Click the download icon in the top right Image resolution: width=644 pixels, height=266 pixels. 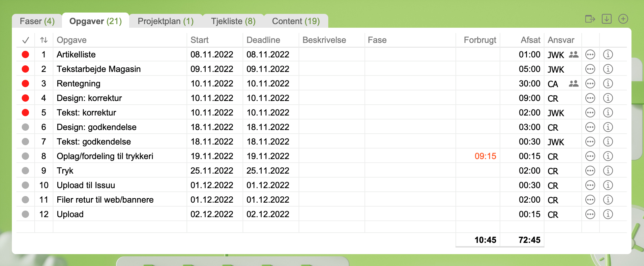point(606,19)
